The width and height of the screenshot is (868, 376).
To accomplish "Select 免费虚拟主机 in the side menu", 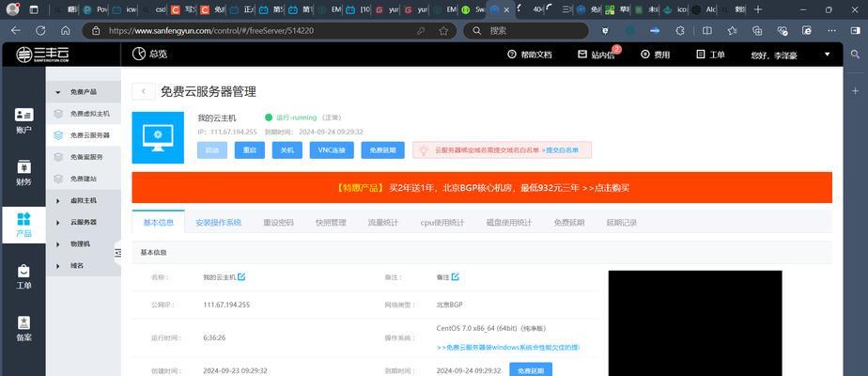I will pos(83,114).
